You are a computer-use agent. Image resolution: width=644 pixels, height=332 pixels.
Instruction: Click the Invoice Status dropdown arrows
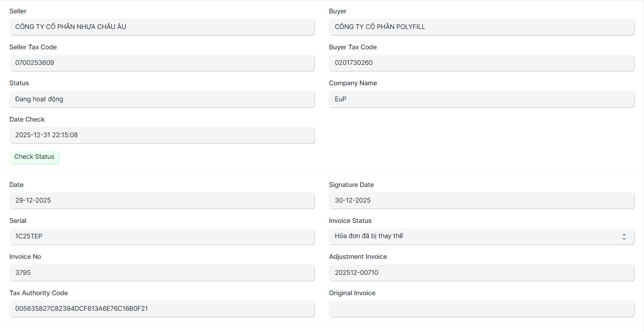pos(624,237)
